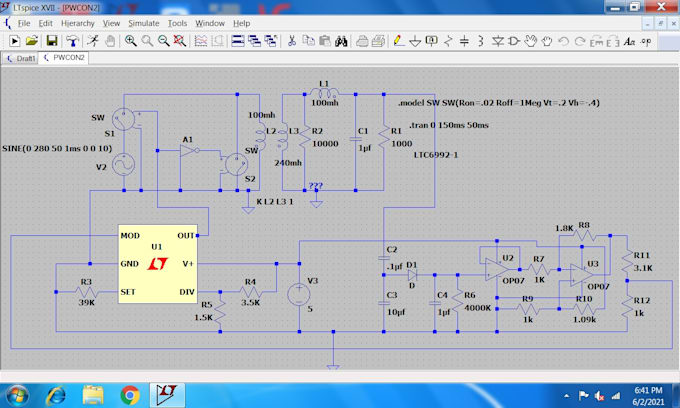Click the Cascade windows toolbar icon
Screen dimensions: 680x408
271,41
